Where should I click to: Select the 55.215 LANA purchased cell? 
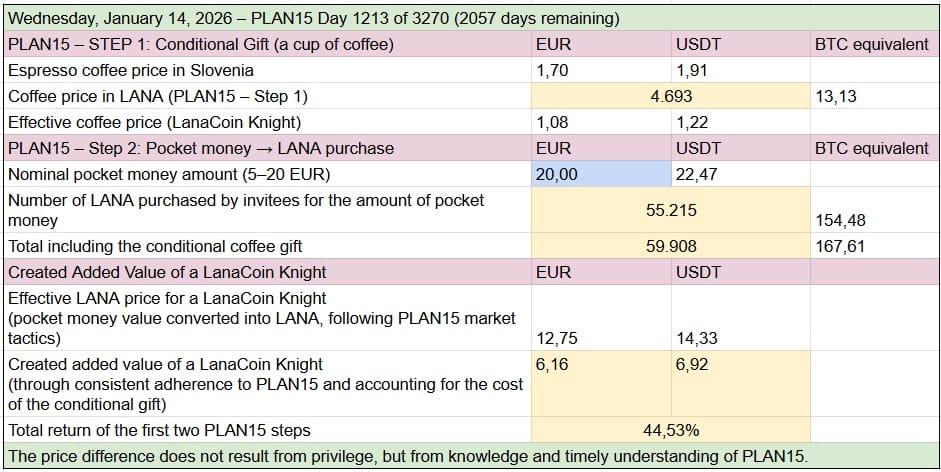pyautogui.click(x=670, y=211)
